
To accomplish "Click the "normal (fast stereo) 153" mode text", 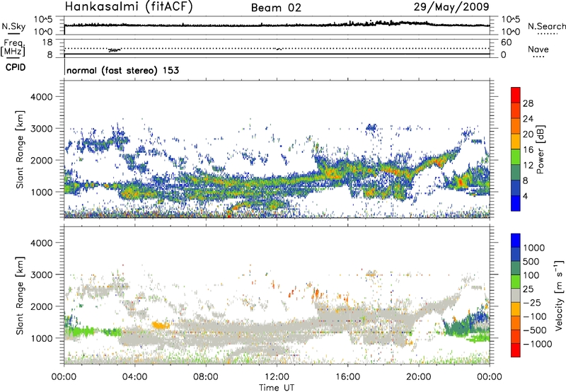I will pyautogui.click(x=122, y=70).
